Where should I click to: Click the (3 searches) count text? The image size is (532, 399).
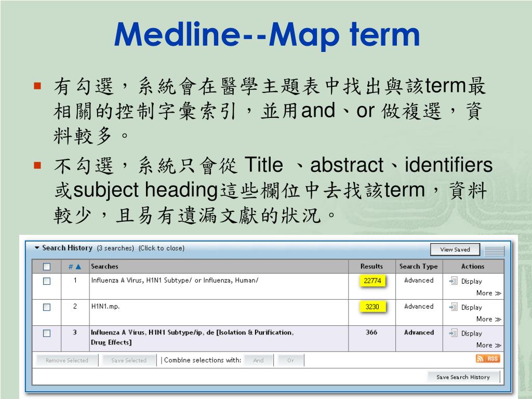pos(115,248)
